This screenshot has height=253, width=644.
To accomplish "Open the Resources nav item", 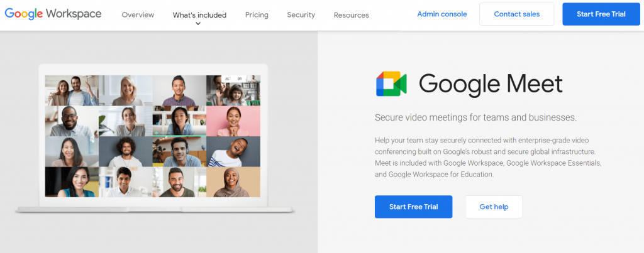I will 351,15.
